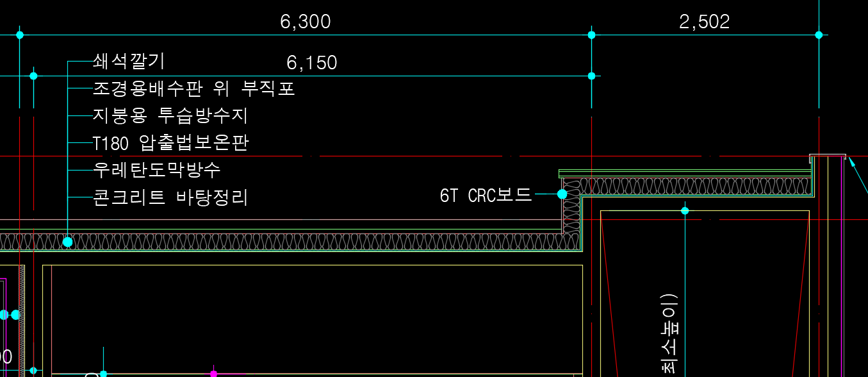Click the 2,502 dimension value

(704, 22)
